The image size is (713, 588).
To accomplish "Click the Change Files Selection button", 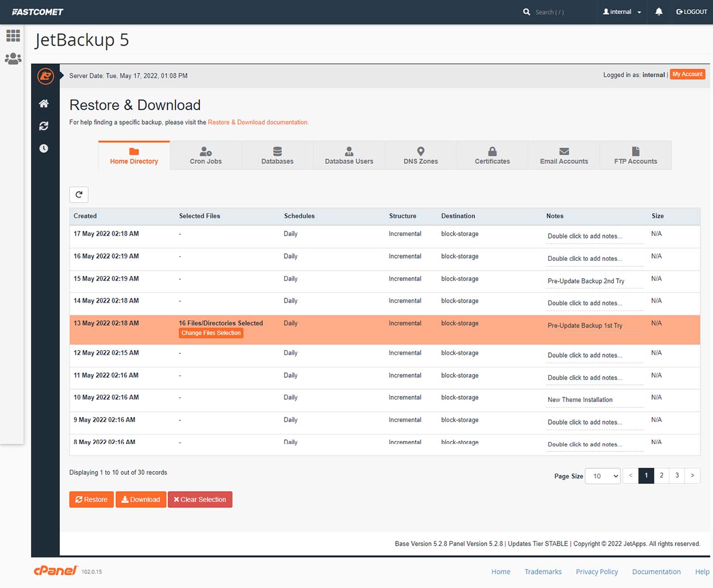I will [211, 333].
